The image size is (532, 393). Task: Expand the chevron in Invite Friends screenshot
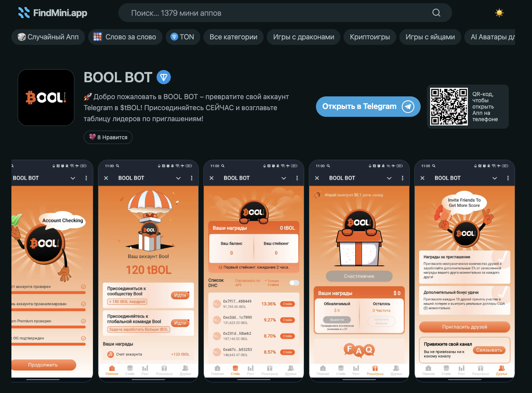(495, 178)
